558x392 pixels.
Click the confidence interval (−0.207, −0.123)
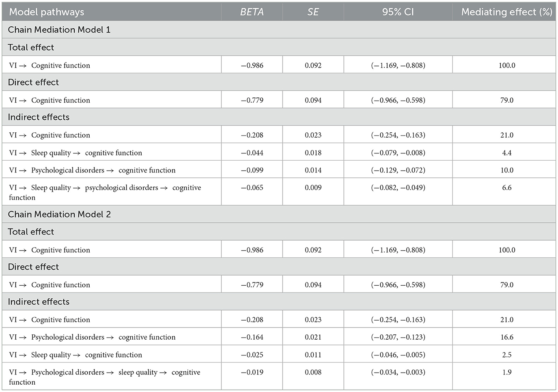point(398,337)
